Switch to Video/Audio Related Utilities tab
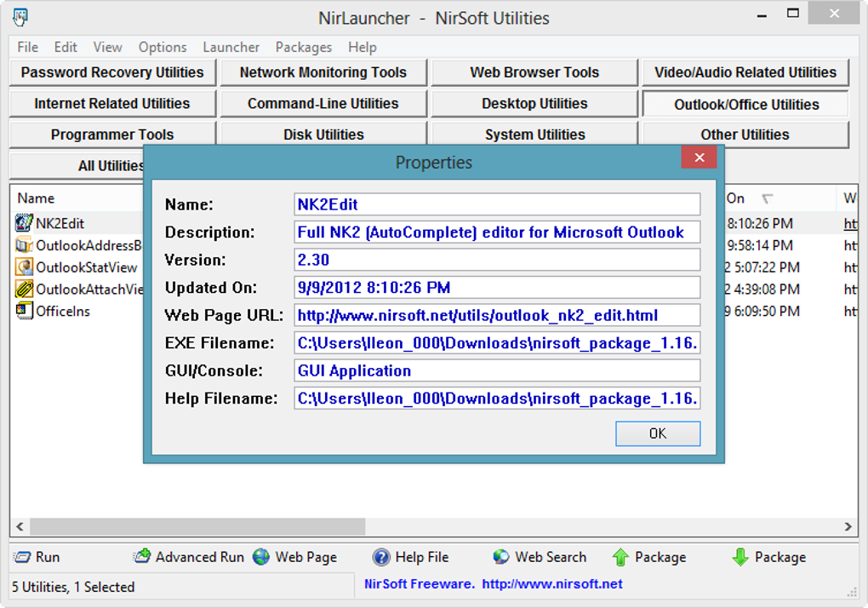The image size is (868, 608). click(x=745, y=72)
